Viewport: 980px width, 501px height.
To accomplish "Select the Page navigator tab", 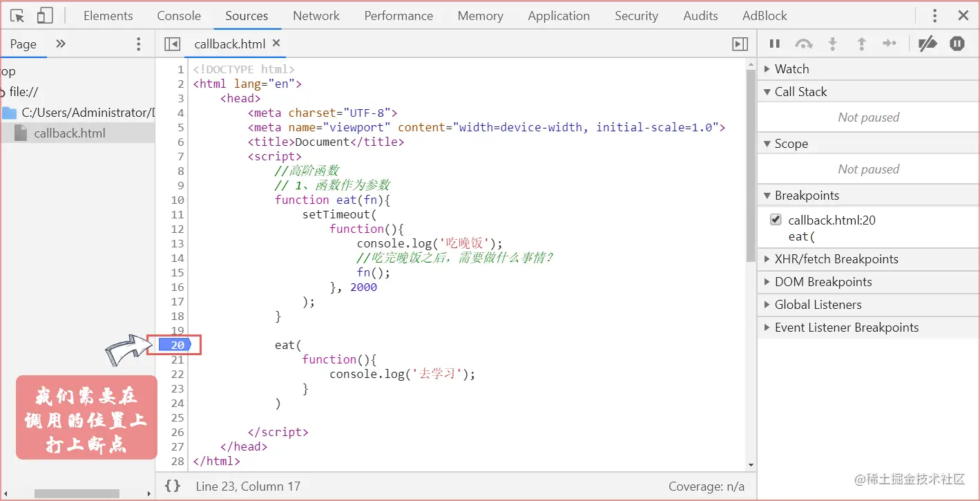I will click(x=23, y=44).
